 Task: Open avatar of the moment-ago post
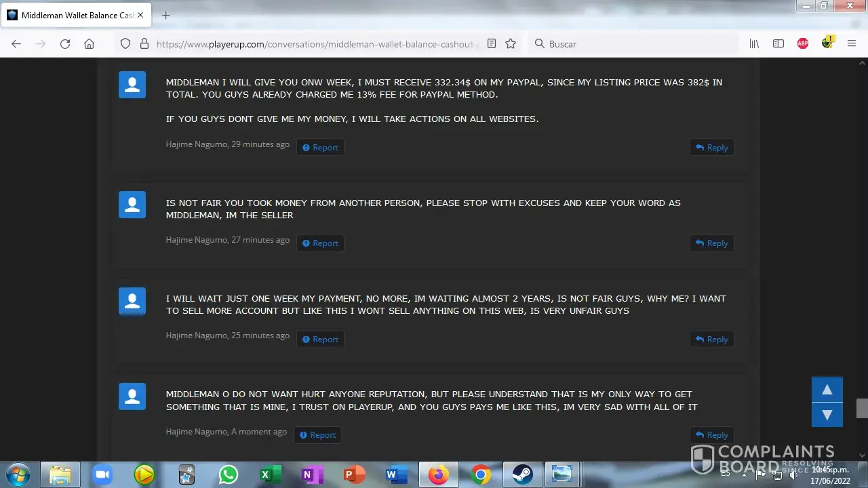click(132, 396)
